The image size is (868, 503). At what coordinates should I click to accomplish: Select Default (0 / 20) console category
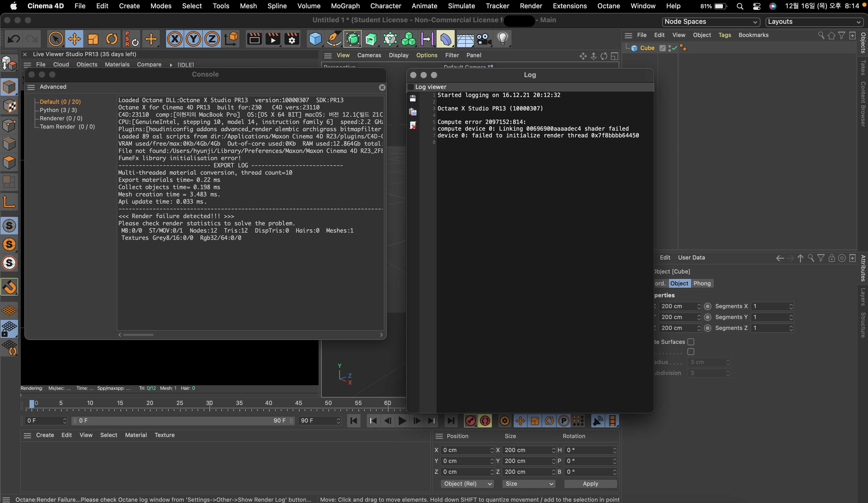[x=60, y=102]
